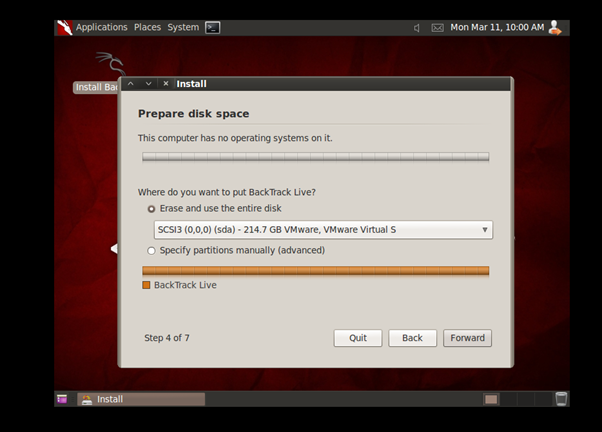The image size is (602, 432).
Task: Click the Quit button
Action: (x=358, y=338)
